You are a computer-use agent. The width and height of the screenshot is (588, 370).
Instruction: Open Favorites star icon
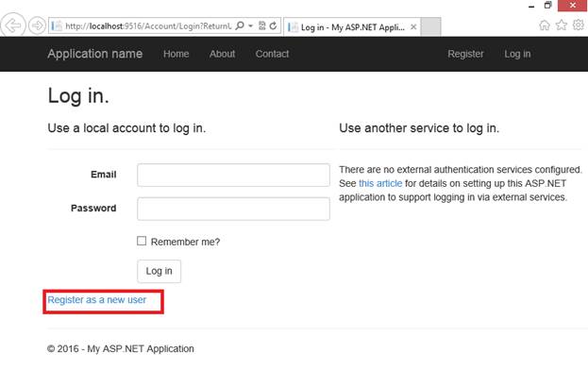(x=562, y=25)
